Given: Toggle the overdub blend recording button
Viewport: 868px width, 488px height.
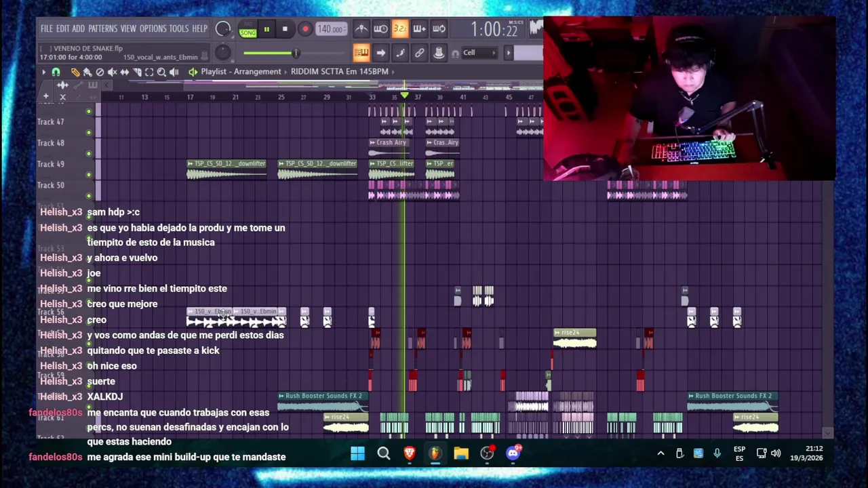Looking at the screenshot, I should click(419, 28).
